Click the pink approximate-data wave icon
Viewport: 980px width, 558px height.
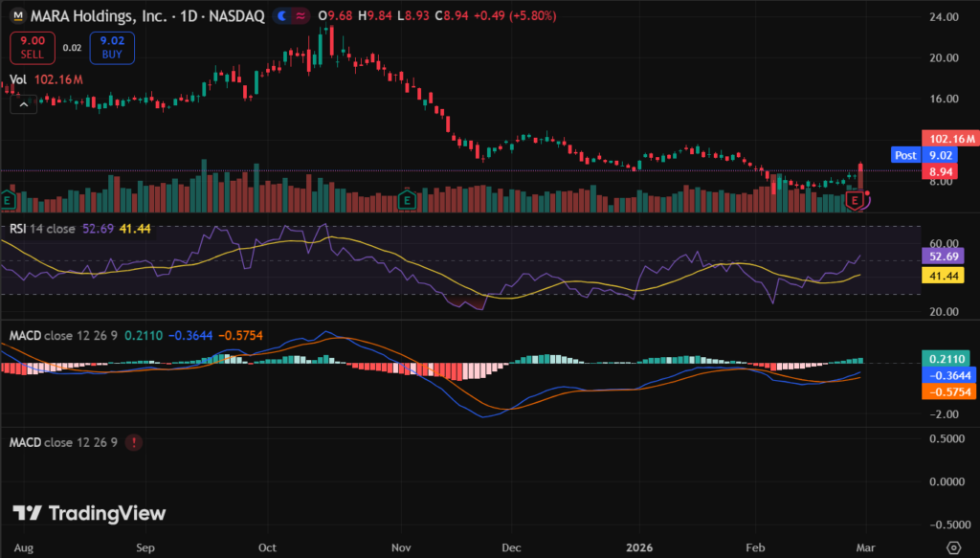(x=301, y=16)
